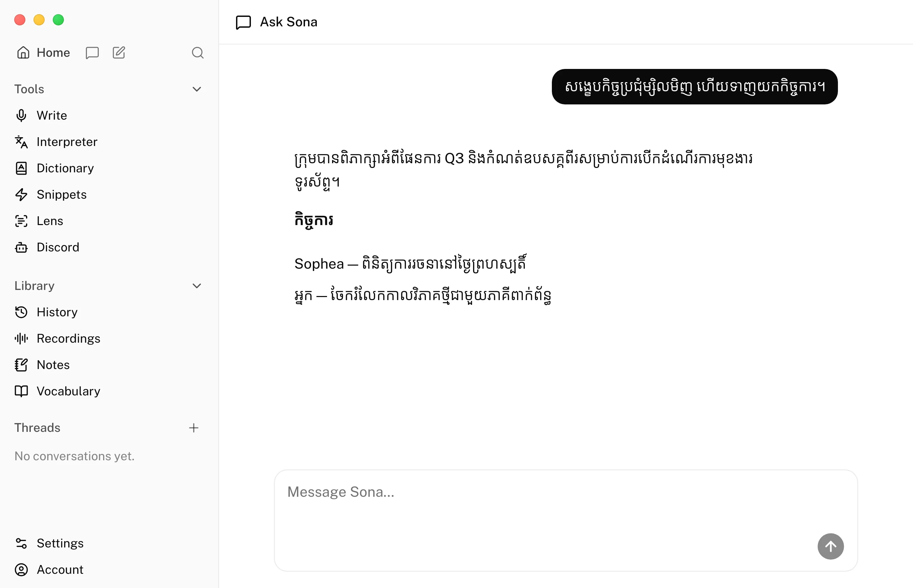The image size is (913, 588).
Task: Collapse the Library section chevron
Action: (x=197, y=286)
